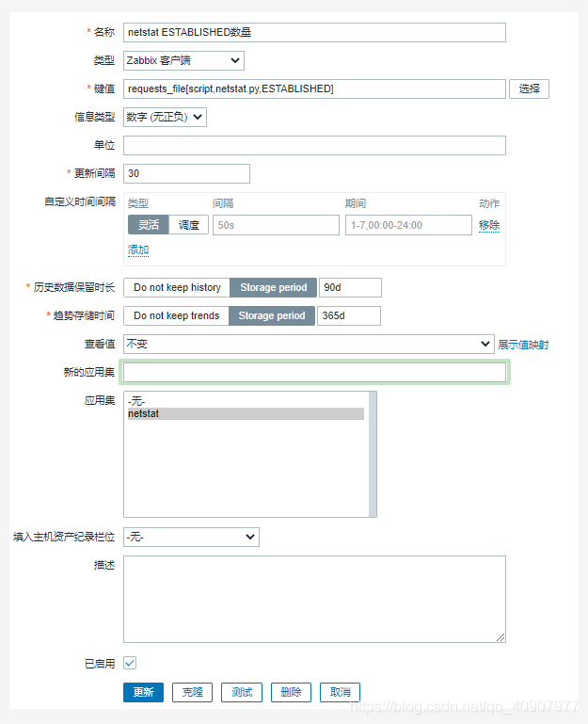Click the 取消 cancel button

340,692
